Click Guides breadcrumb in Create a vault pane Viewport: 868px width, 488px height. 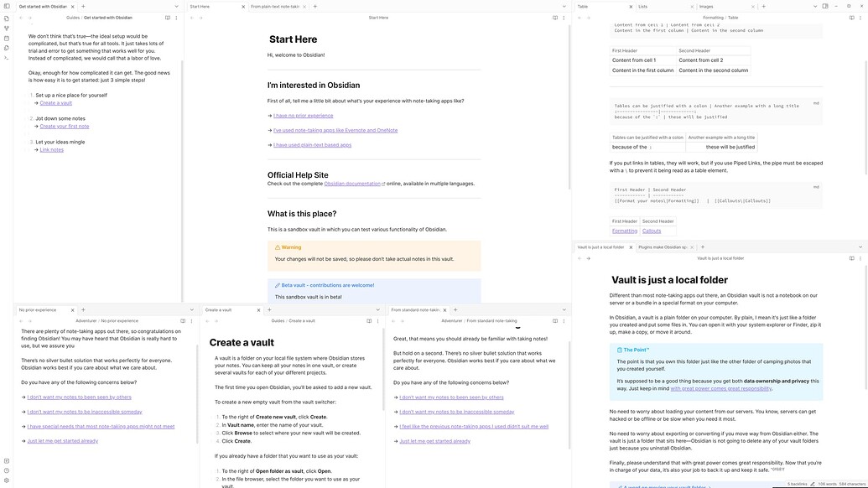pyautogui.click(x=278, y=321)
